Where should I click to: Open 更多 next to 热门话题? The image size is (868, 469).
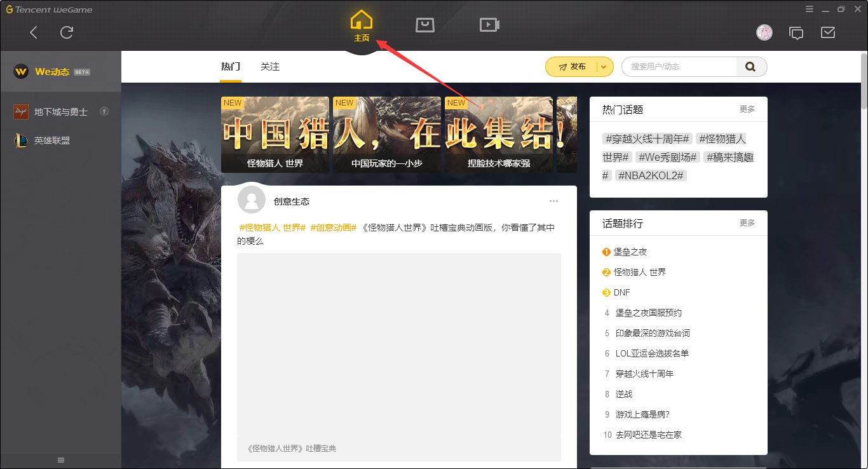tap(747, 109)
